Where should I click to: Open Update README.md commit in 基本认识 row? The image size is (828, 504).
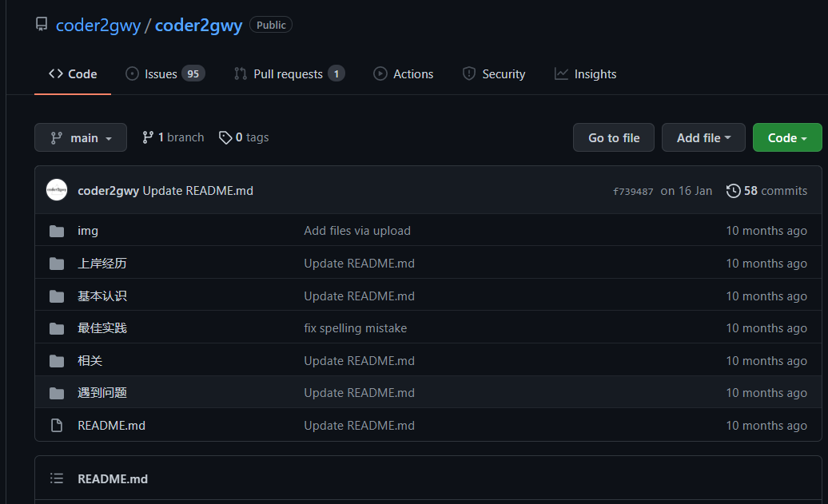click(359, 296)
